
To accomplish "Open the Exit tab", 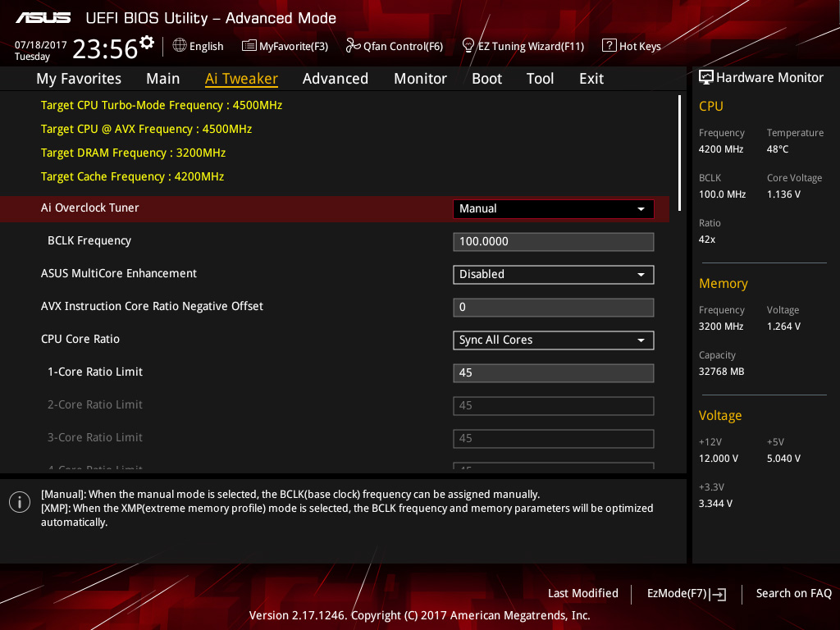I will (x=591, y=79).
